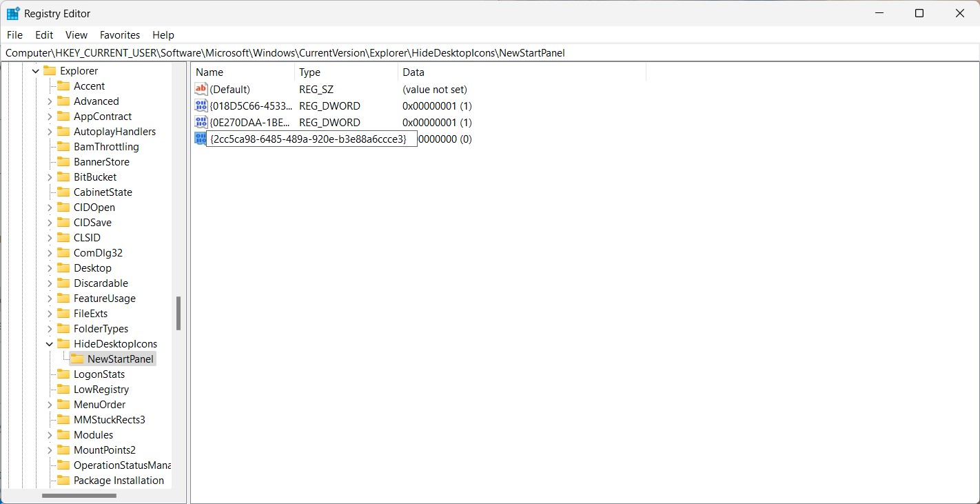Expand the ComDlg32 key

tap(50, 253)
